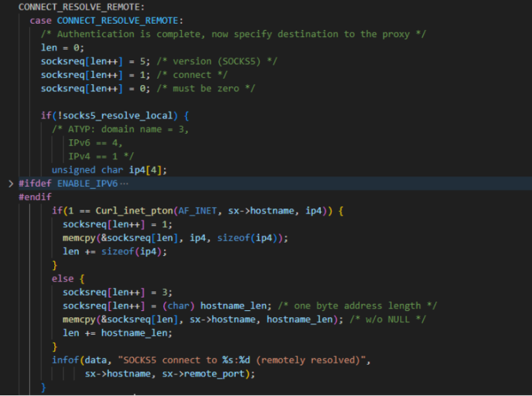The height and width of the screenshot is (396, 532).
Task: Click the 'AF_INET' constant
Action: point(197,211)
